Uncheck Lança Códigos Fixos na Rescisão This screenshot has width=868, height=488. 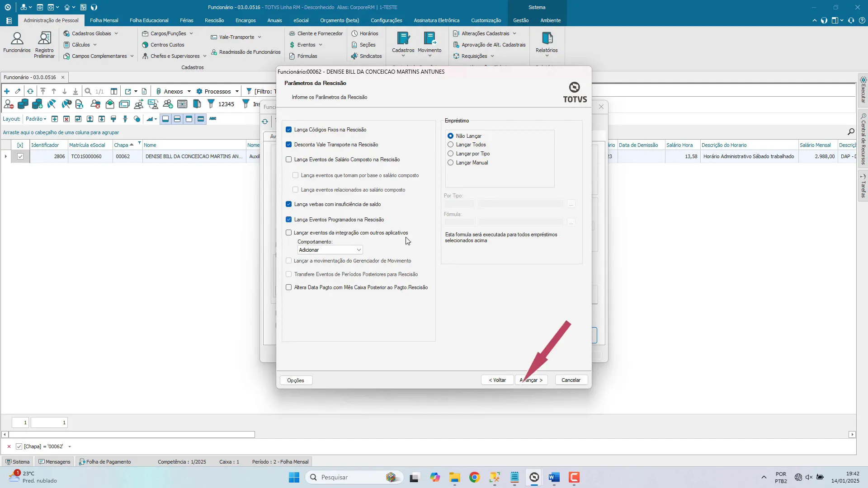pyautogui.click(x=289, y=130)
